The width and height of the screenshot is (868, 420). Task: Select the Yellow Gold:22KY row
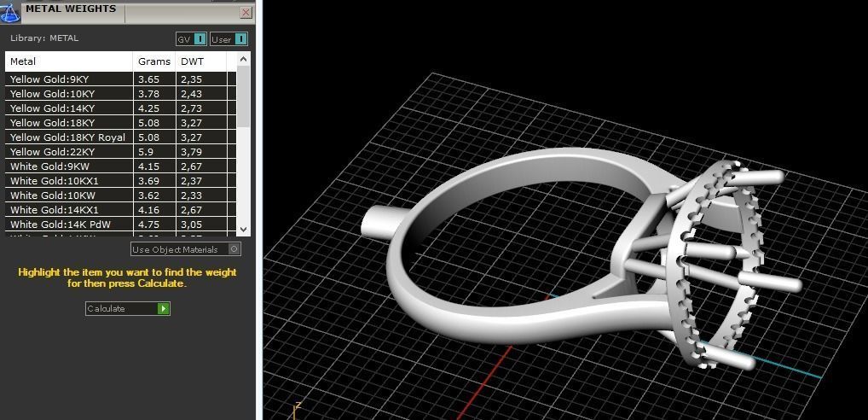click(121, 151)
